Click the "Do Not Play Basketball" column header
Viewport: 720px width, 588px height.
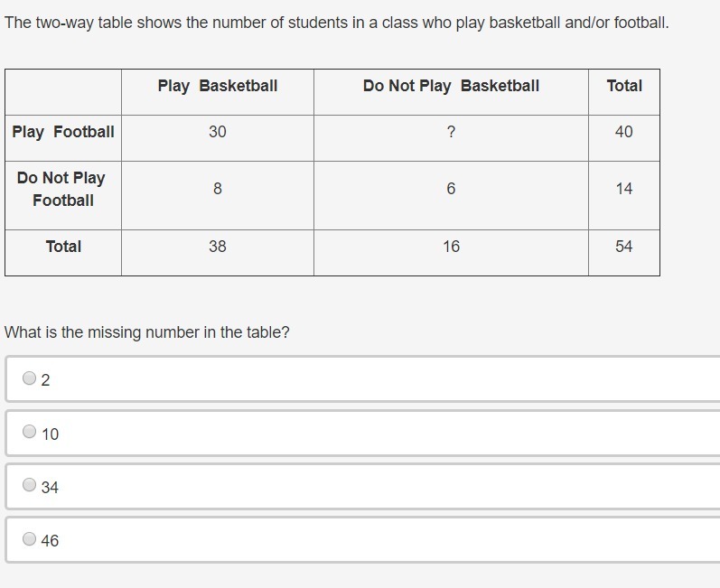click(x=451, y=86)
